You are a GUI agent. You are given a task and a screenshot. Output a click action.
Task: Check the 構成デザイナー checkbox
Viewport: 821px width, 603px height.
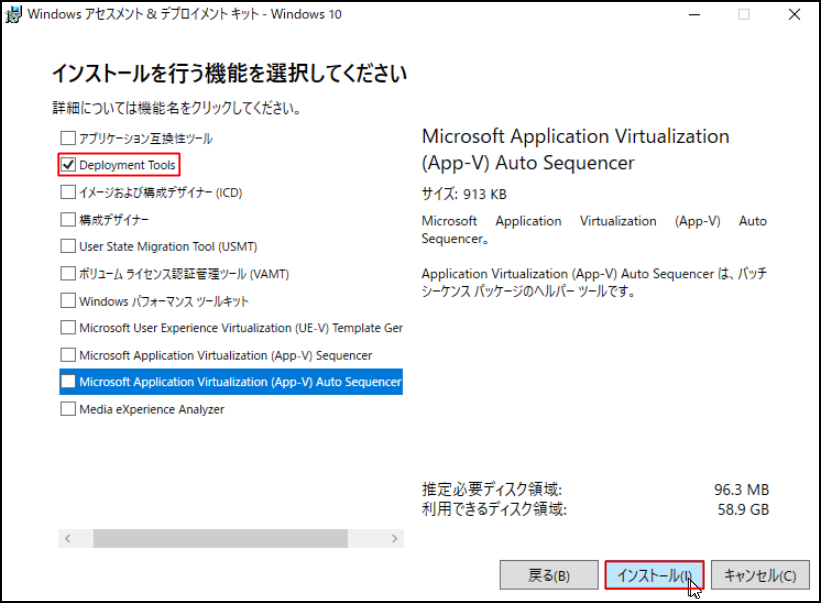click(x=68, y=219)
